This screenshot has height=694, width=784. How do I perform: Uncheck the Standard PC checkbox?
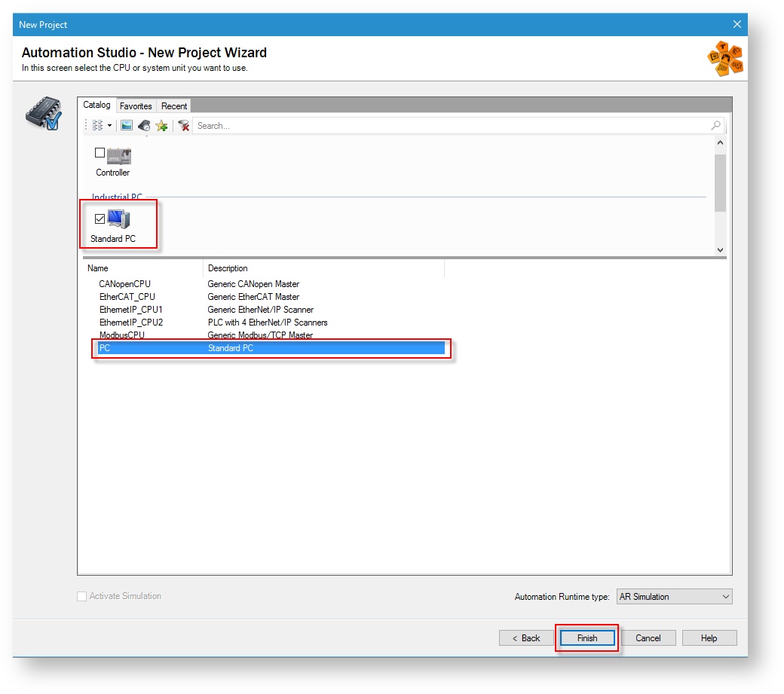100,219
